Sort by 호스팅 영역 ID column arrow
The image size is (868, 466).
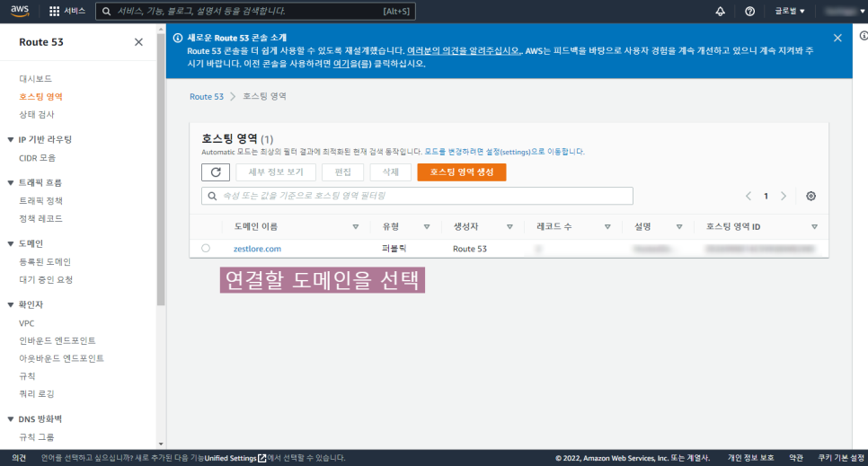pos(814,227)
